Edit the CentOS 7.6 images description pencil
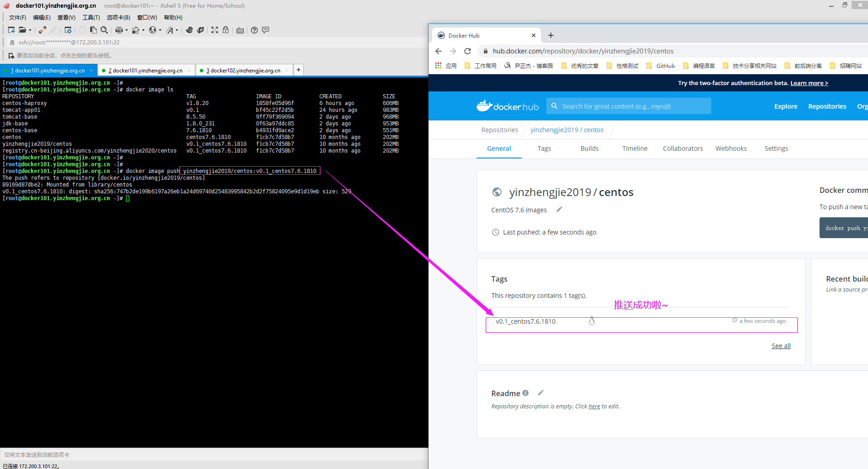Screen dimensions: 868x469 [x=559, y=209]
